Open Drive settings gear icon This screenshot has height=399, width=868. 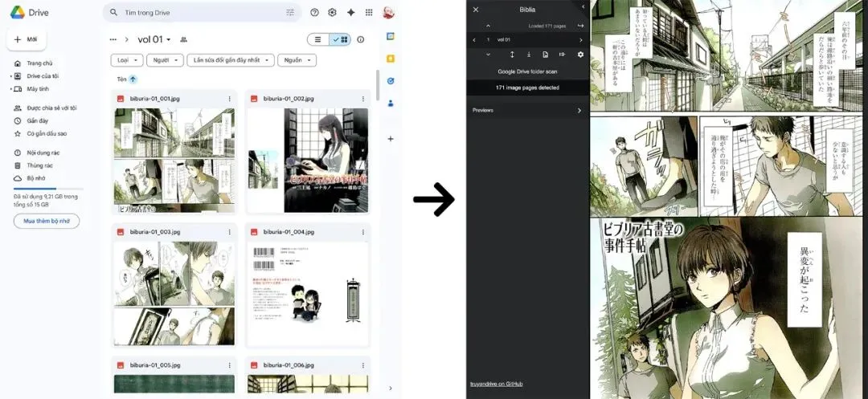pos(332,12)
